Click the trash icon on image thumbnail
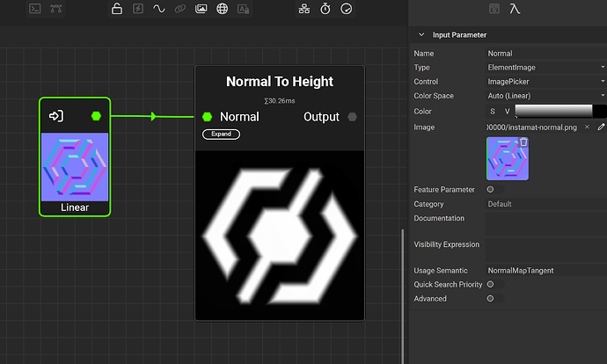Image resolution: width=607 pixels, height=364 pixels. tap(523, 142)
